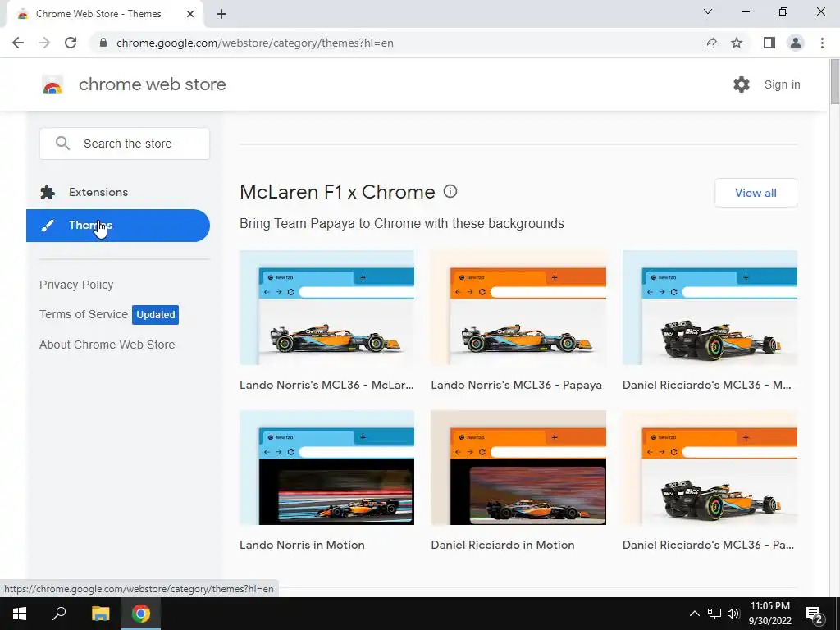The width and height of the screenshot is (840, 630).
Task: Click the padlock site info icon
Action: 103,43
